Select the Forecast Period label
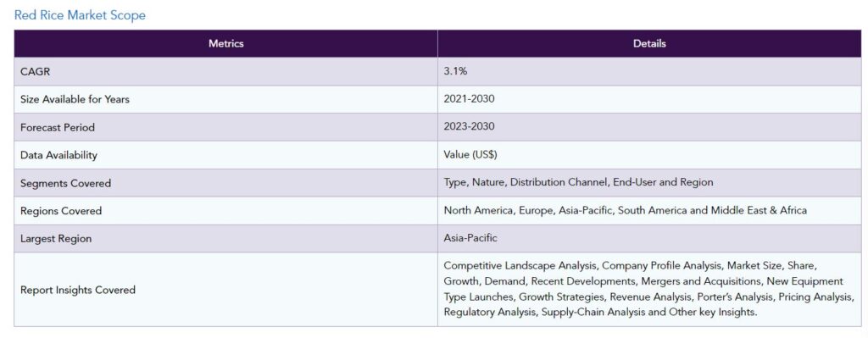Viewport: 868px width, 338px height. [x=58, y=127]
